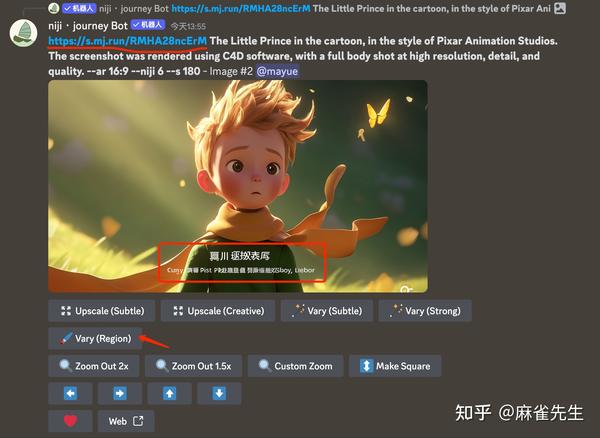Viewport: 600px width, 438px height.
Task: Pan image with up arrow button
Action: (x=170, y=393)
